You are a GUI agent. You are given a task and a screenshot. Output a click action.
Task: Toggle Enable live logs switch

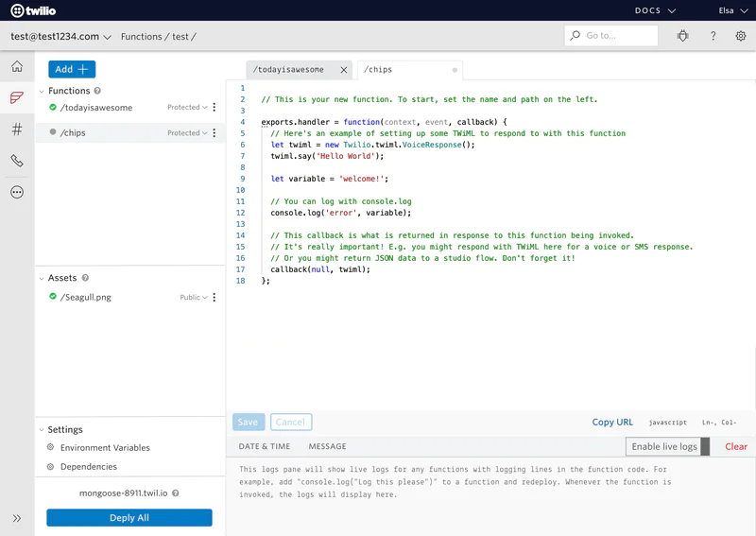(x=704, y=446)
